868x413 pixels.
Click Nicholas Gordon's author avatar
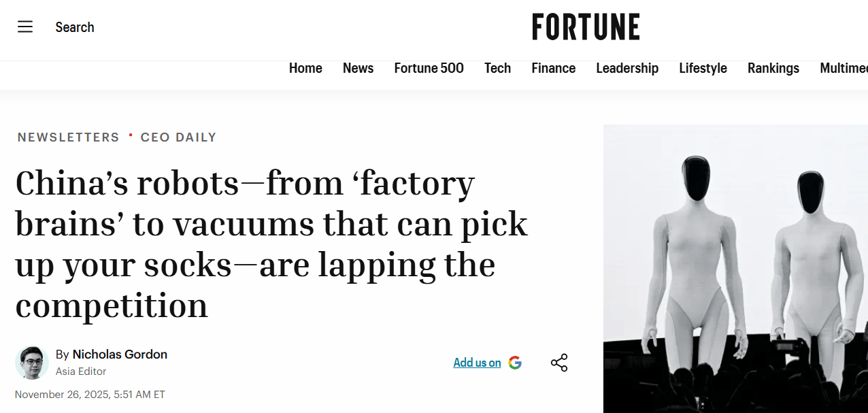(32, 363)
